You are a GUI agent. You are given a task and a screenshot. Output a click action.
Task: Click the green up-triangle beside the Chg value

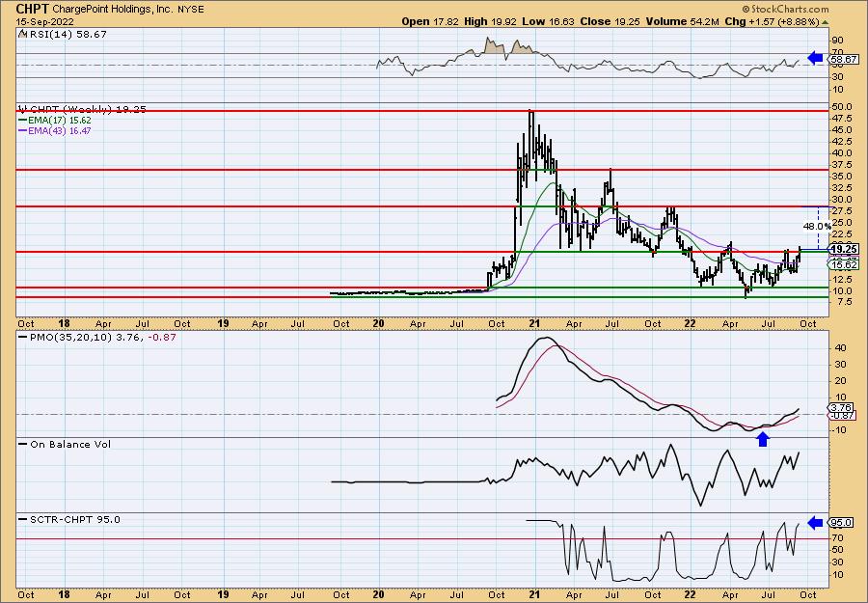click(825, 22)
